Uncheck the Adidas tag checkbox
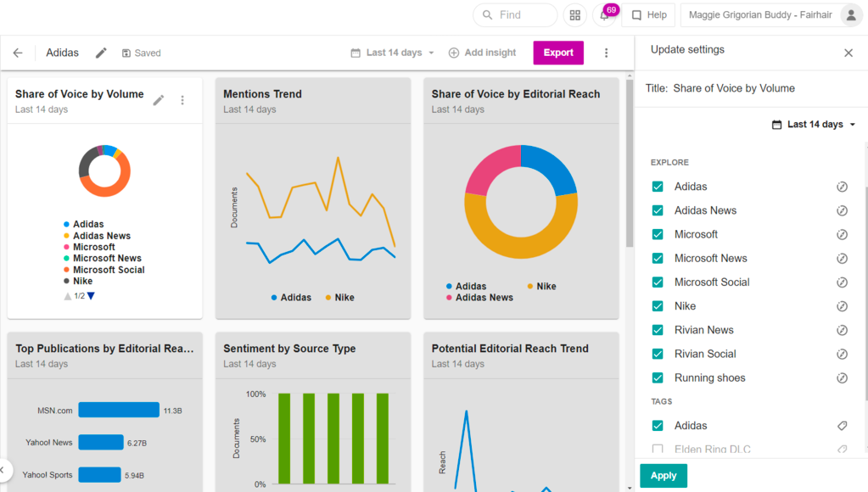The width and height of the screenshot is (868, 492). click(658, 426)
